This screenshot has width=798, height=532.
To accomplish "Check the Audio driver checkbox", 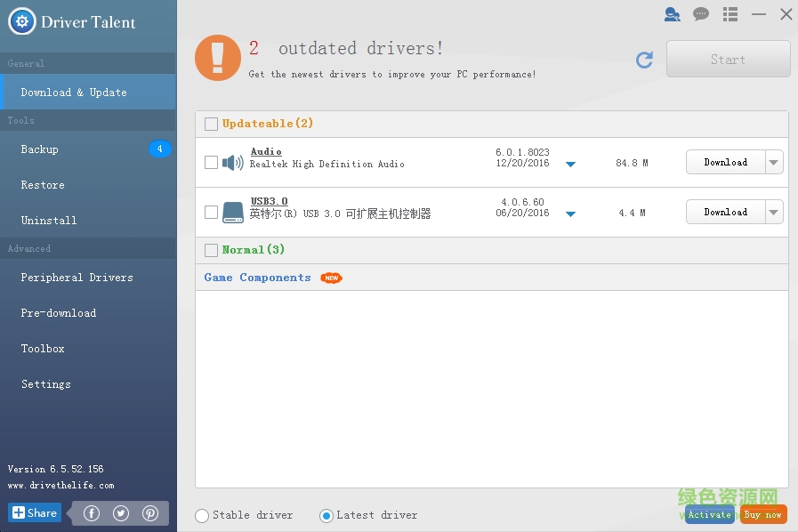I will 211,162.
